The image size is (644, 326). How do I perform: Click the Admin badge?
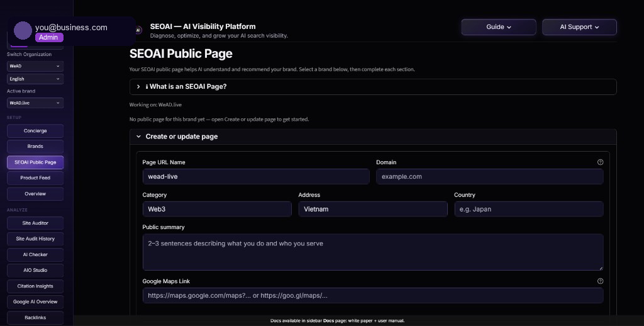tap(49, 37)
